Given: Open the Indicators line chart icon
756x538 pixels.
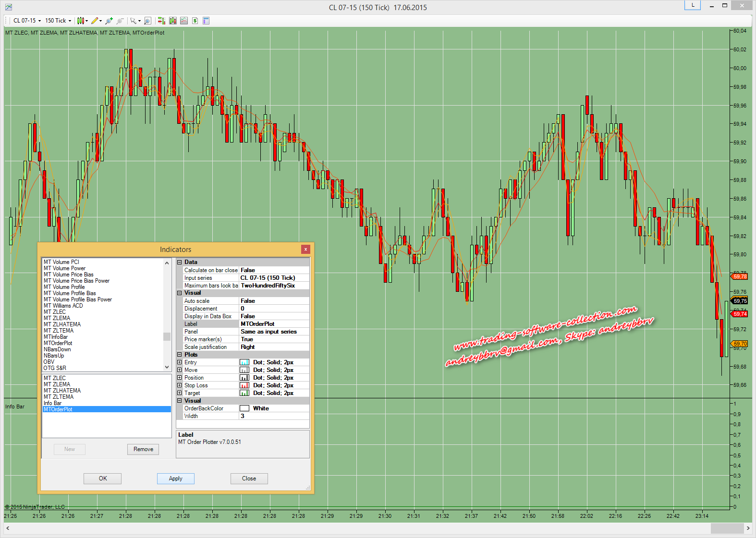Looking at the screenshot, I should click(184, 21).
